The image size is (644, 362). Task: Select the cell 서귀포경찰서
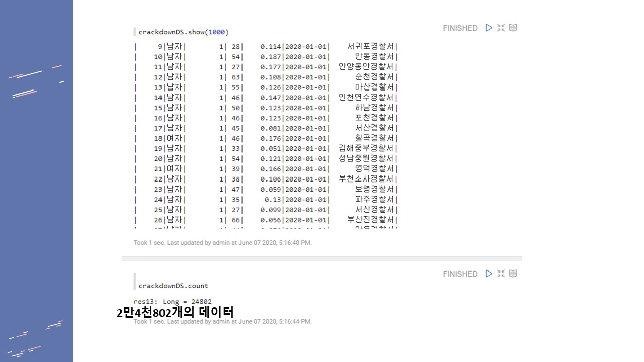click(x=371, y=46)
